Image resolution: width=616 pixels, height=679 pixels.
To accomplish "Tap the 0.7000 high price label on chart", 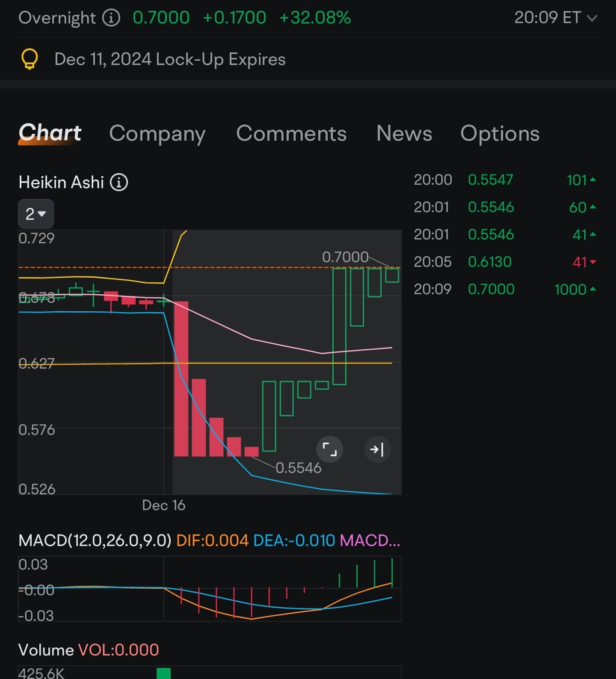I will click(x=345, y=257).
